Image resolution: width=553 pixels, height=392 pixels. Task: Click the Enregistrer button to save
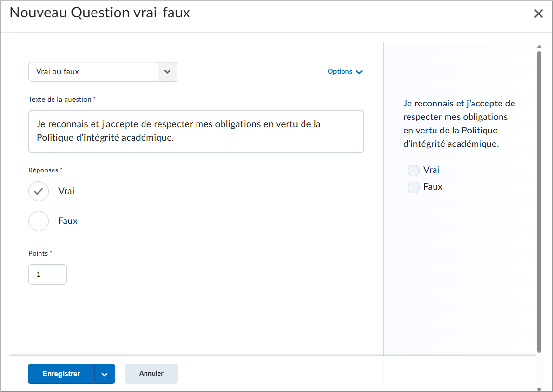pyautogui.click(x=61, y=374)
